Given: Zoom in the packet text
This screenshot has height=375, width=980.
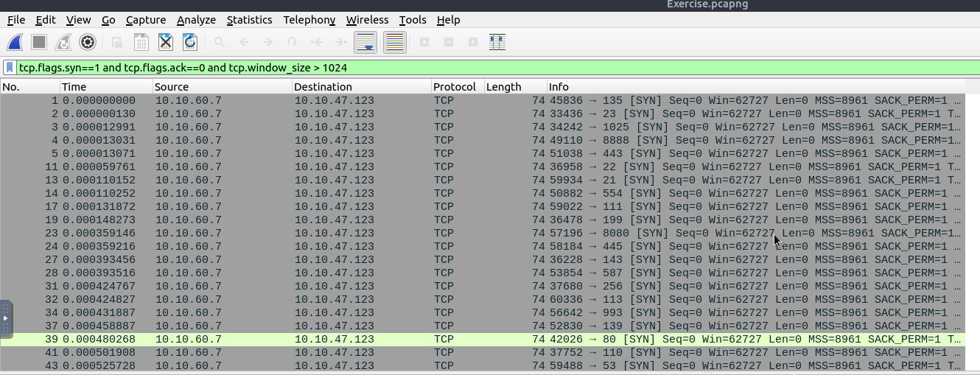Looking at the screenshot, I should pos(424,43).
